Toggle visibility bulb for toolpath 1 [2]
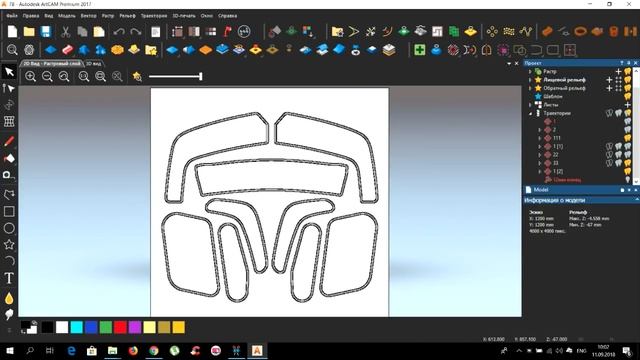This screenshot has height=360, width=640. tap(628, 171)
